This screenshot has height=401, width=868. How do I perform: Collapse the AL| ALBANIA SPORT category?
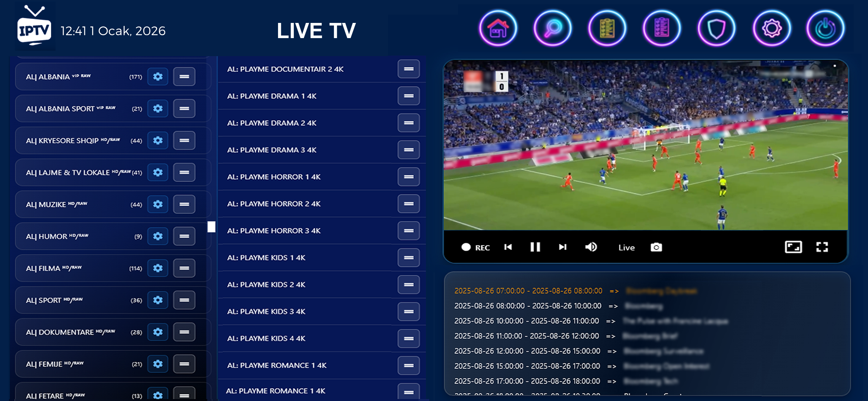point(184,108)
